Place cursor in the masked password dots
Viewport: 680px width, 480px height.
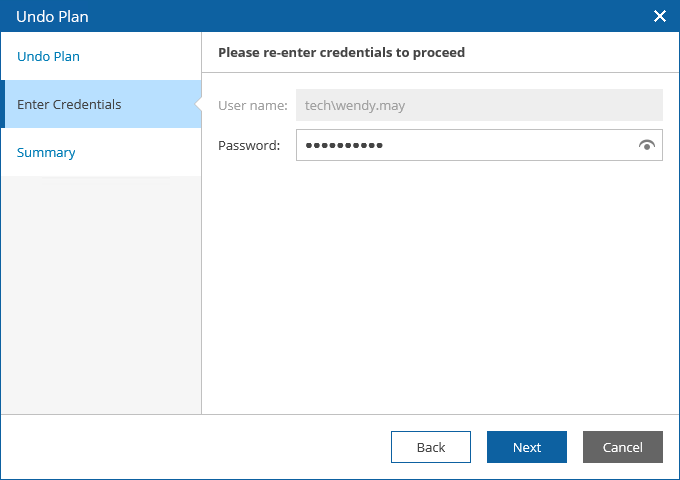click(344, 146)
